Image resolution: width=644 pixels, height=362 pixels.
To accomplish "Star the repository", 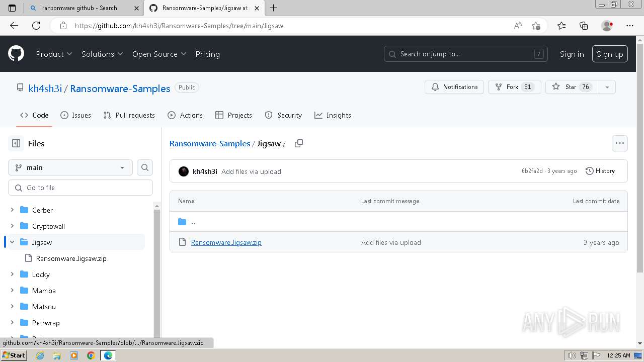I will (x=572, y=87).
